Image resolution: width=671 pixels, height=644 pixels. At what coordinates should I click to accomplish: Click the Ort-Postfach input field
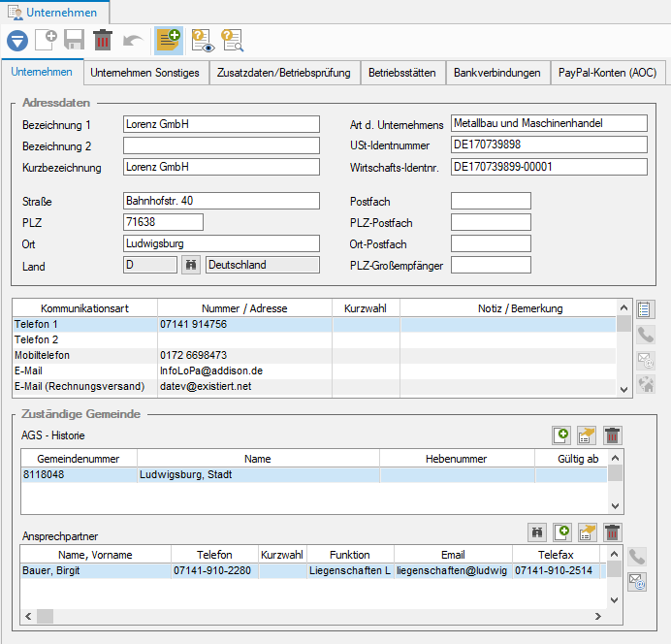click(x=491, y=243)
